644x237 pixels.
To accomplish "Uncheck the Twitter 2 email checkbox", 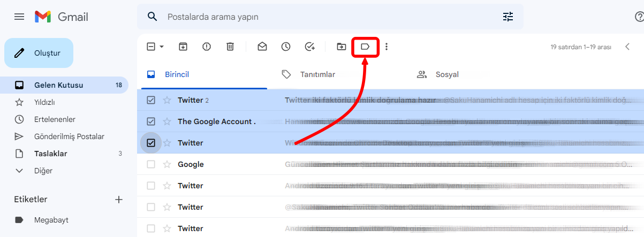I will click(151, 100).
